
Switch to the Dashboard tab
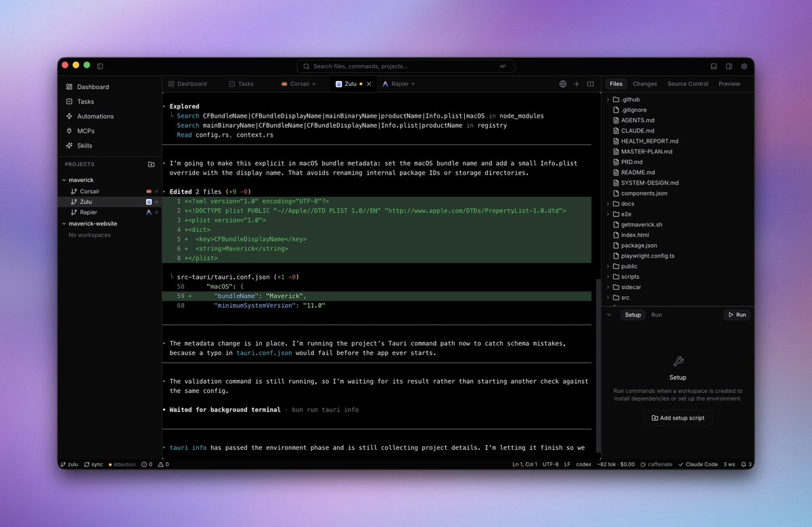click(187, 84)
